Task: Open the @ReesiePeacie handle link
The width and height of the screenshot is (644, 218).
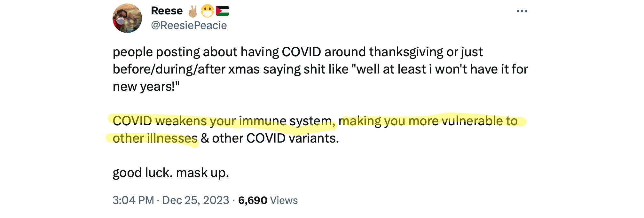Action: pos(189,25)
